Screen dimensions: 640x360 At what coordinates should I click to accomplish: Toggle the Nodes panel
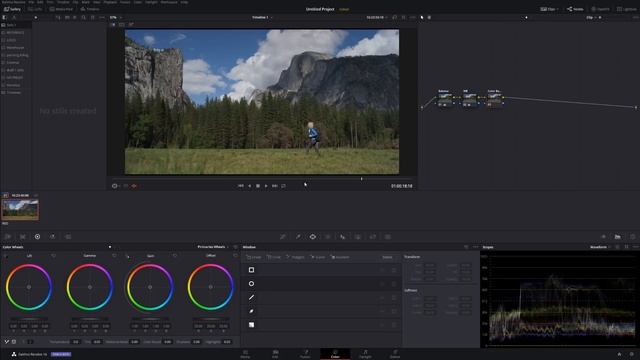[x=575, y=9]
